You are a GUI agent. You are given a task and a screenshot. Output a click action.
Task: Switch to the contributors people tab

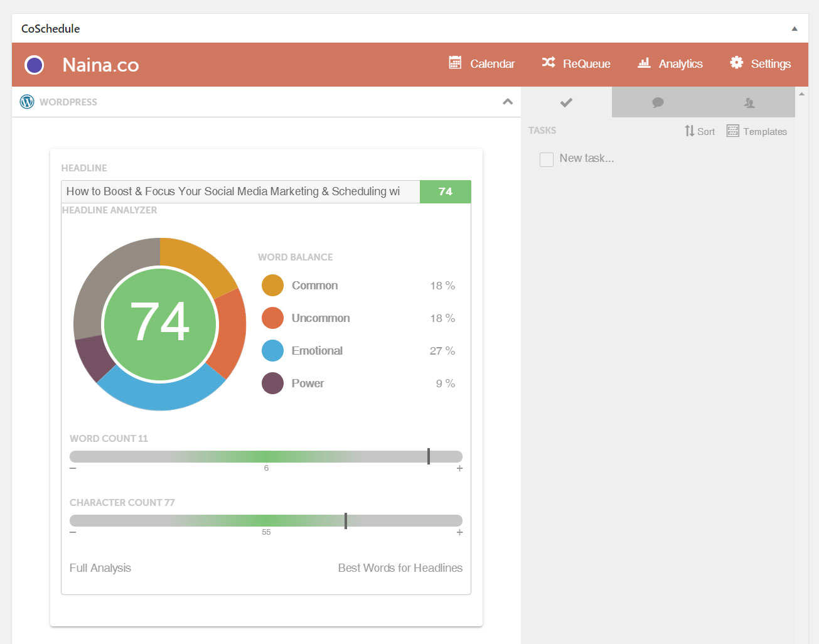click(749, 102)
